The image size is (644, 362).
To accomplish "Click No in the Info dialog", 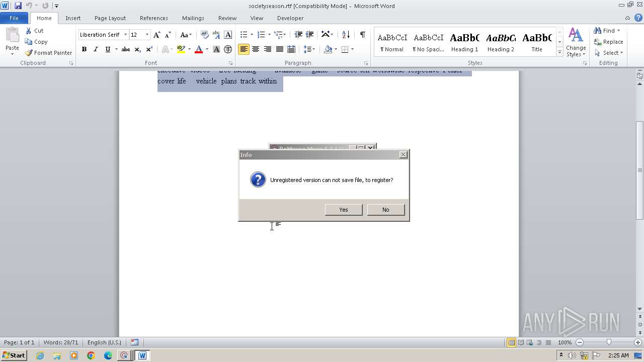I will click(x=386, y=210).
